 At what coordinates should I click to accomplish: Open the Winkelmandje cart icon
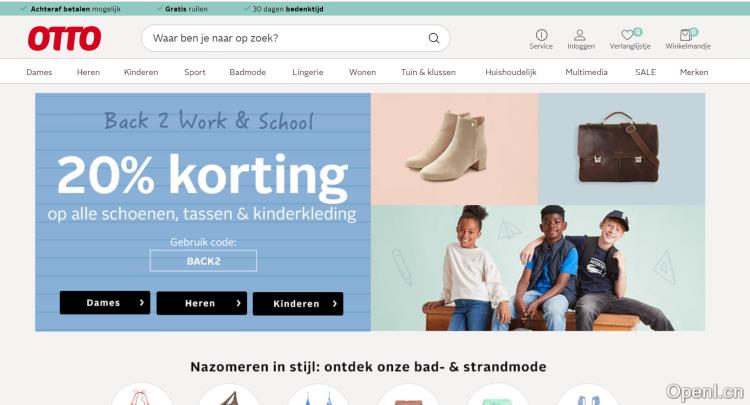tap(685, 35)
